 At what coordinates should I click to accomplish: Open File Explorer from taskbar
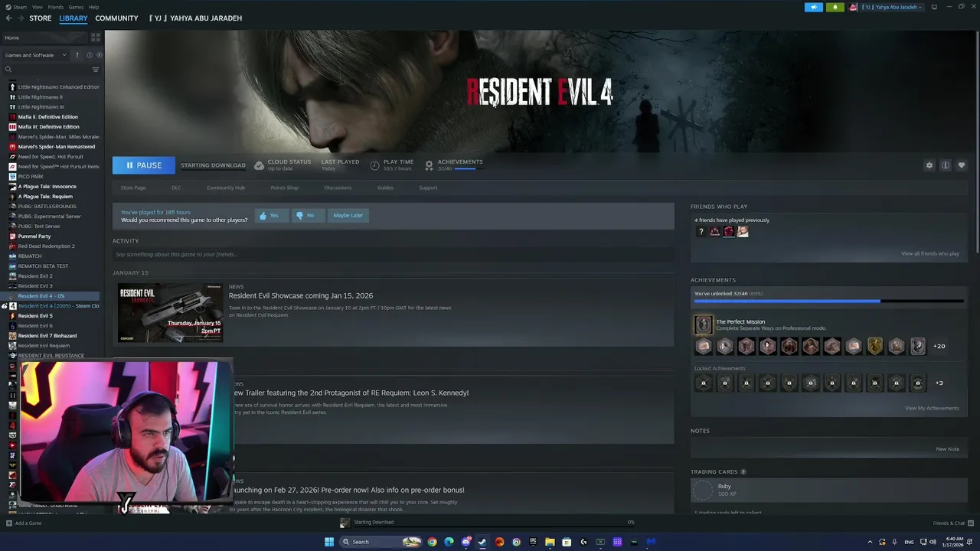[550, 542]
